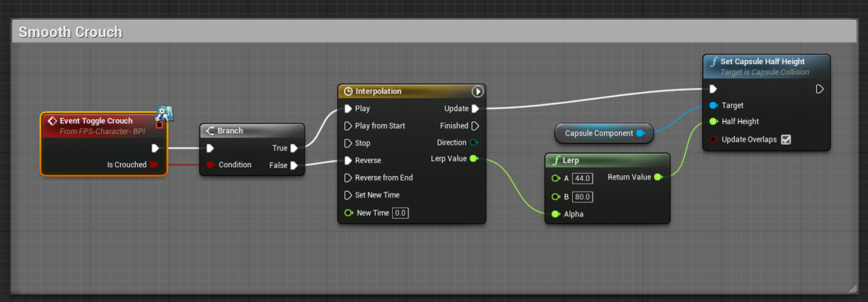Click the interface badge icon on event node
This screenshot has width=868, height=302.
pyautogui.click(x=166, y=113)
